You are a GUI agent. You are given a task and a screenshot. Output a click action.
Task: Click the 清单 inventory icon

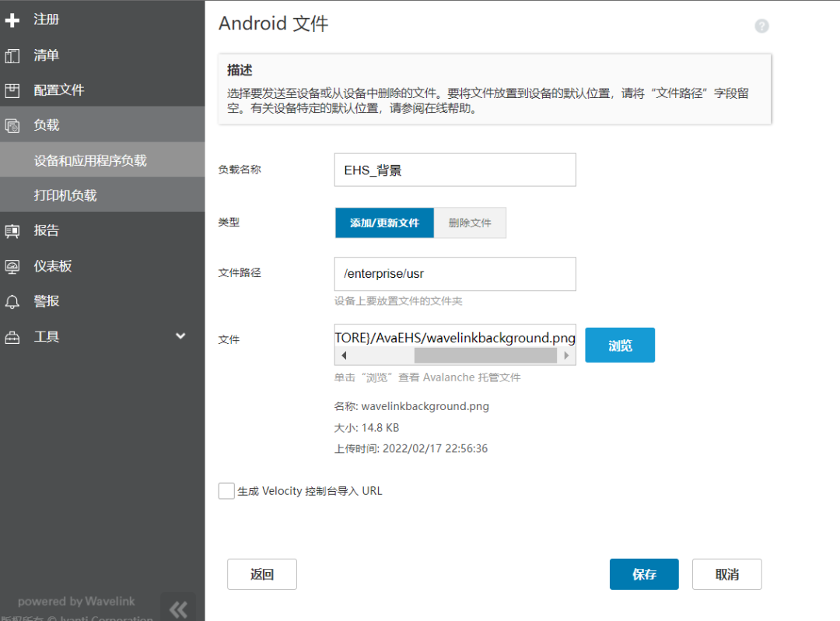tap(12, 56)
